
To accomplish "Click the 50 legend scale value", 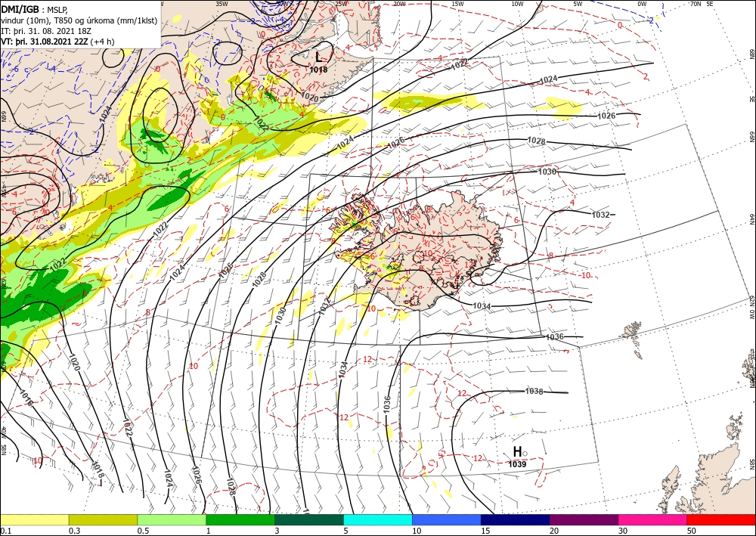I will [x=692, y=531].
